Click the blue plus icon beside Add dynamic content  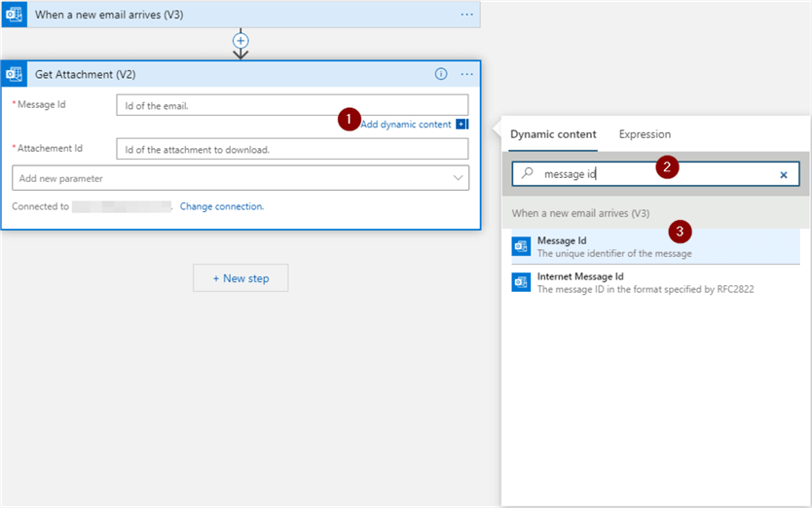click(461, 125)
